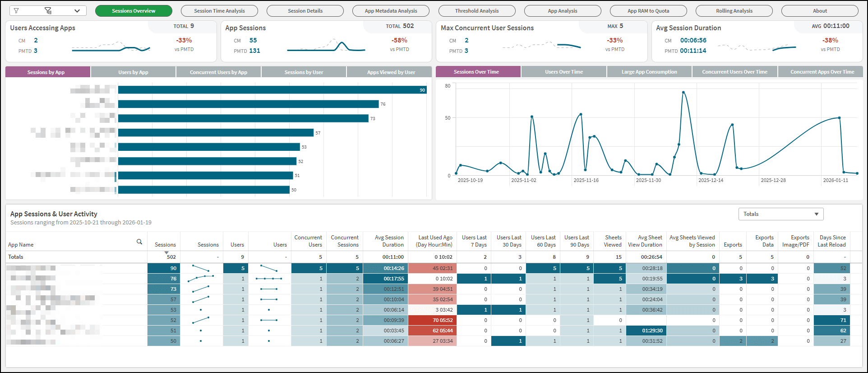Image resolution: width=868 pixels, height=373 pixels.
Task: Click the filter list icon with lines
Action: [48, 11]
